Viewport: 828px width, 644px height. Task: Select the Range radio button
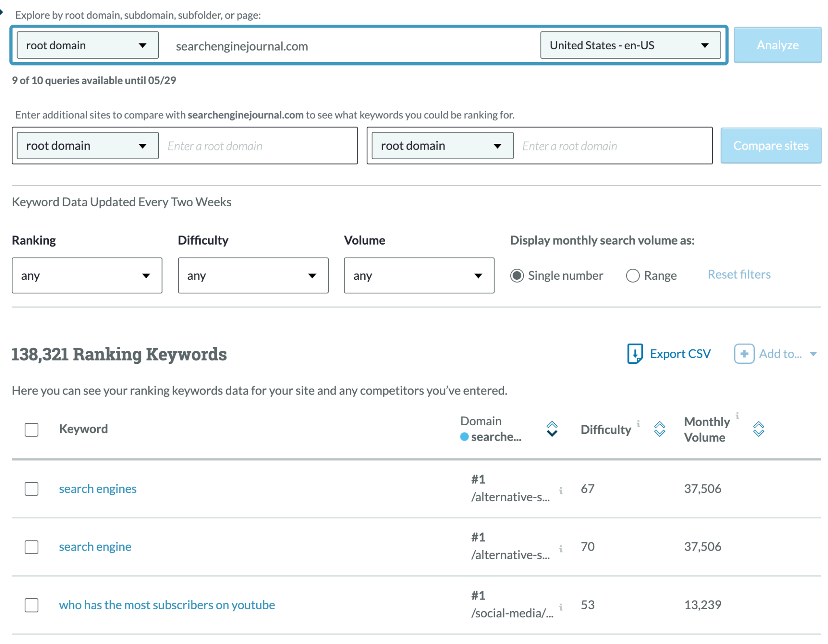point(633,275)
